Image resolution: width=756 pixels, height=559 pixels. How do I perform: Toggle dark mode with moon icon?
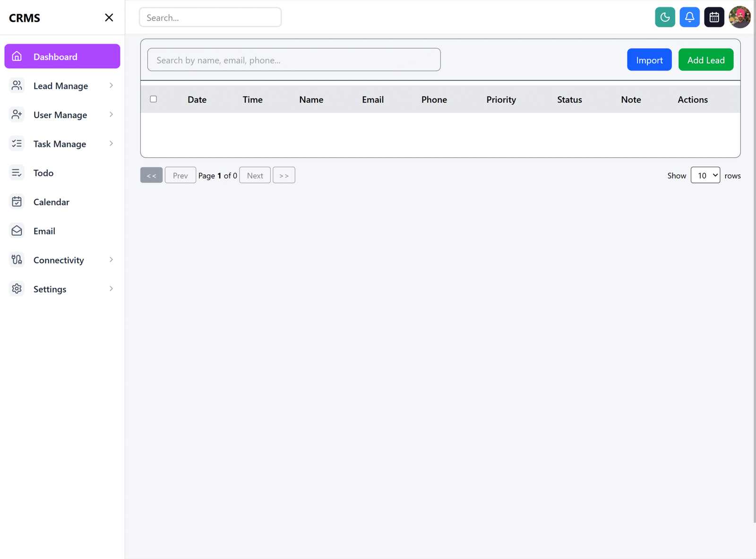click(664, 17)
